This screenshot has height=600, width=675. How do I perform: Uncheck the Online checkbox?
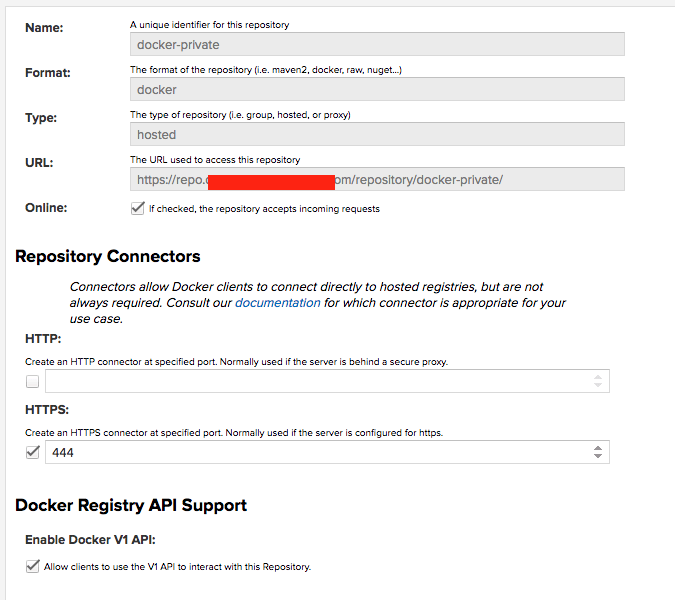tap(138, 209)
